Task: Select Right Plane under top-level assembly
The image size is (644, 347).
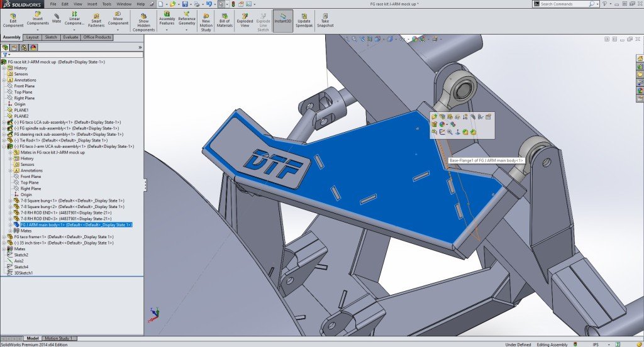Action: [x=25, y=98]
